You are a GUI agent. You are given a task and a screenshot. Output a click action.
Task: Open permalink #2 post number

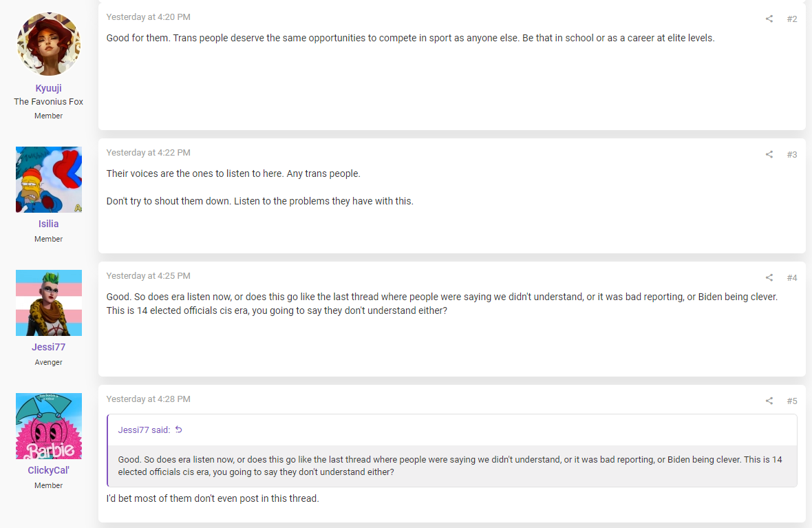click(x=792, y=19)
